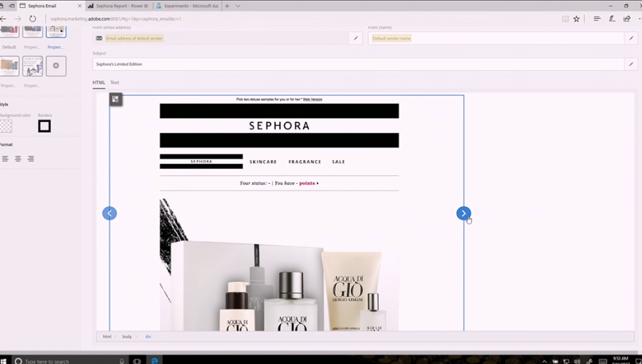Image resolution: width=642 pixels, height=364 pixels.
Task: Add page to favorites with star icon
Action: pos(577,19)
